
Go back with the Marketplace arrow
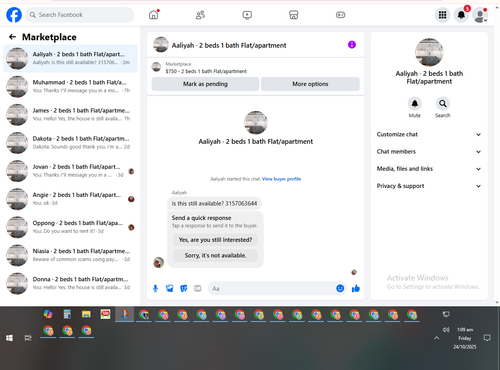click(13, 37)
